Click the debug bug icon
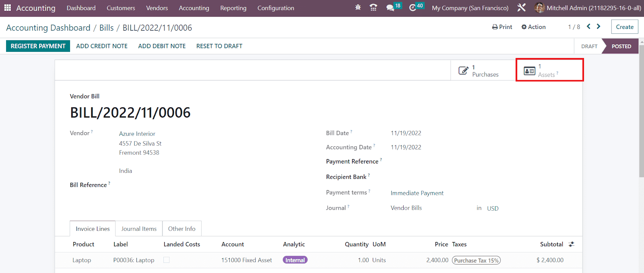Image resolution: width=644 pixels, height=273 pixels. pos(358,8)
